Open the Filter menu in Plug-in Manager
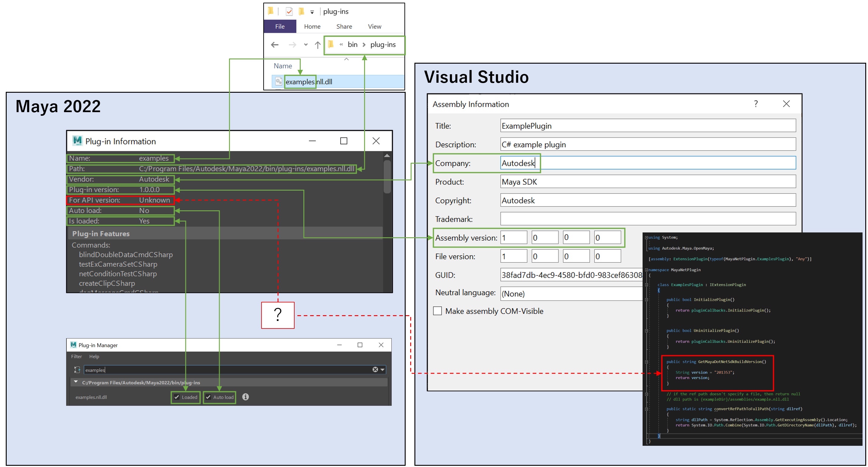Screen dimensions: 868x467 pos(76,356)
